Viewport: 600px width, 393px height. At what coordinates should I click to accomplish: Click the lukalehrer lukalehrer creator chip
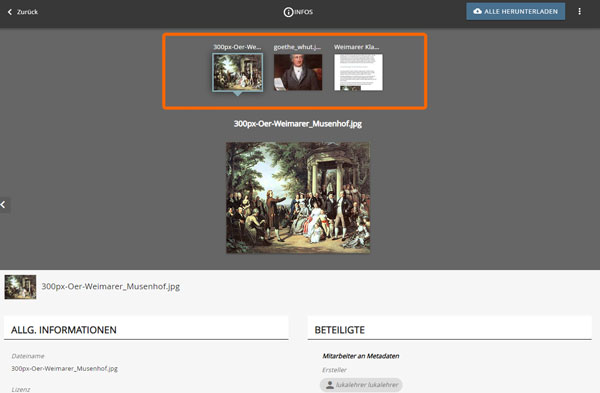(361, 385)
